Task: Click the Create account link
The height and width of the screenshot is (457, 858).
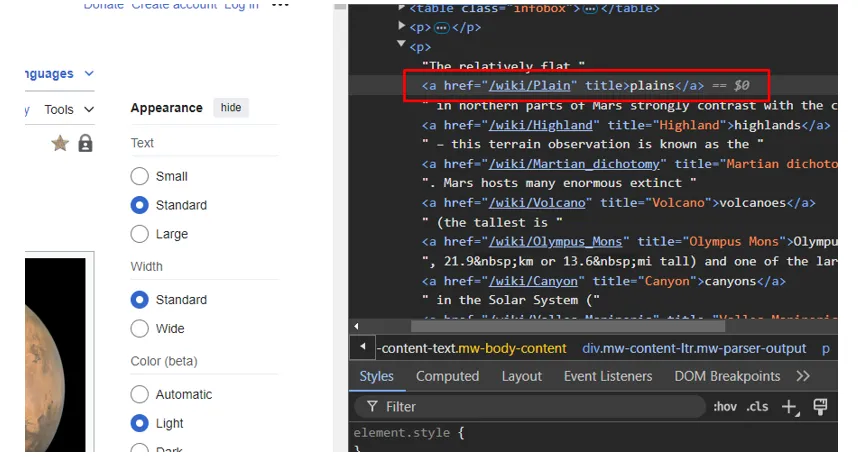Action: pos(174,5)
